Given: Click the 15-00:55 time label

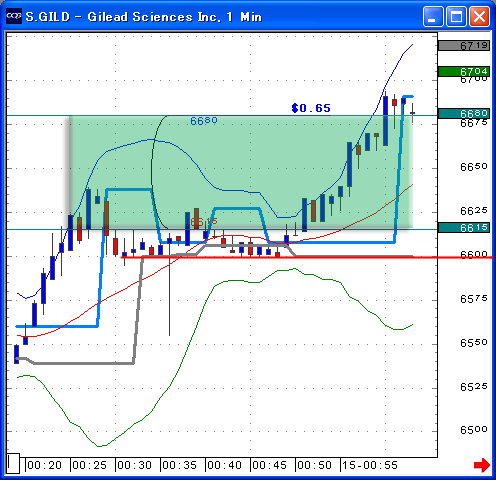Looking at the screenshot, I should pyautogui.click(x=370, y=465).
